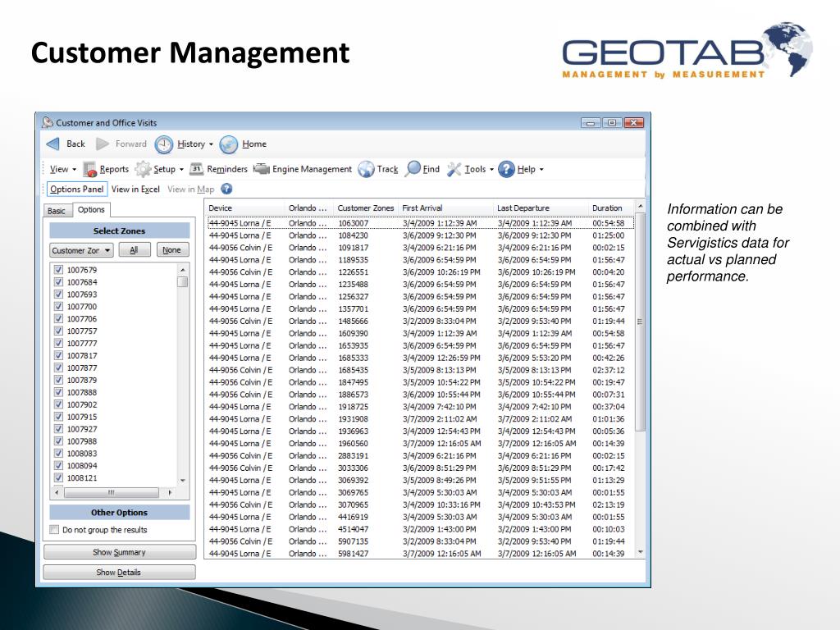Toggle checkbox for zone 1008094
Image resolution: width=840 pixels, height=630 pixels.
tap(58, 466)
